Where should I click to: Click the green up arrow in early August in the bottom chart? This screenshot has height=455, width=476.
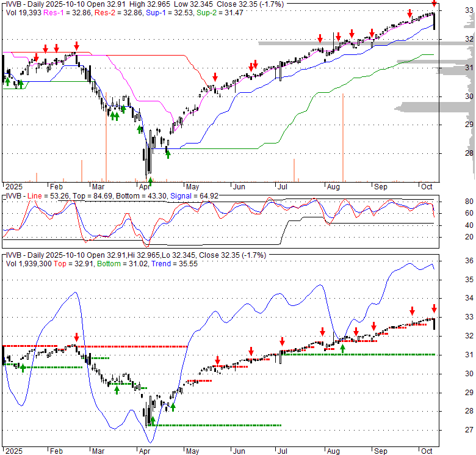[x=342, y=348]
